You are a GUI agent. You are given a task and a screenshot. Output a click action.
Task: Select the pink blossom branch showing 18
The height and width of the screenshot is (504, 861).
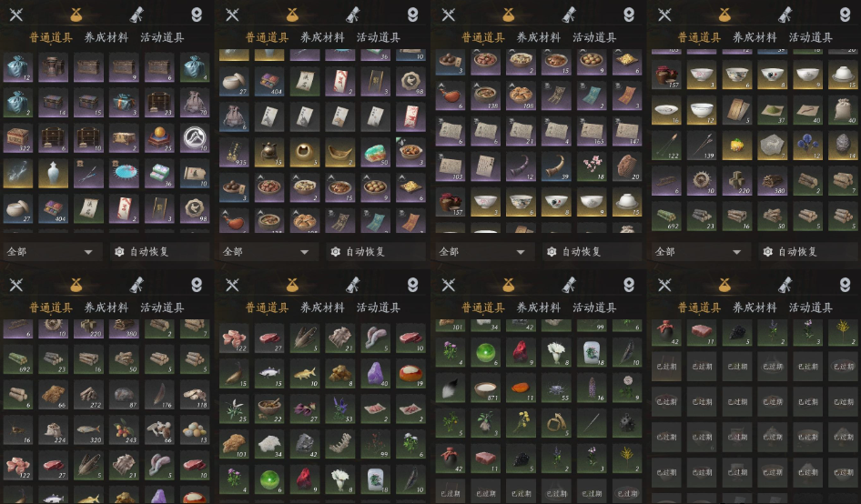tap(592, 166)
